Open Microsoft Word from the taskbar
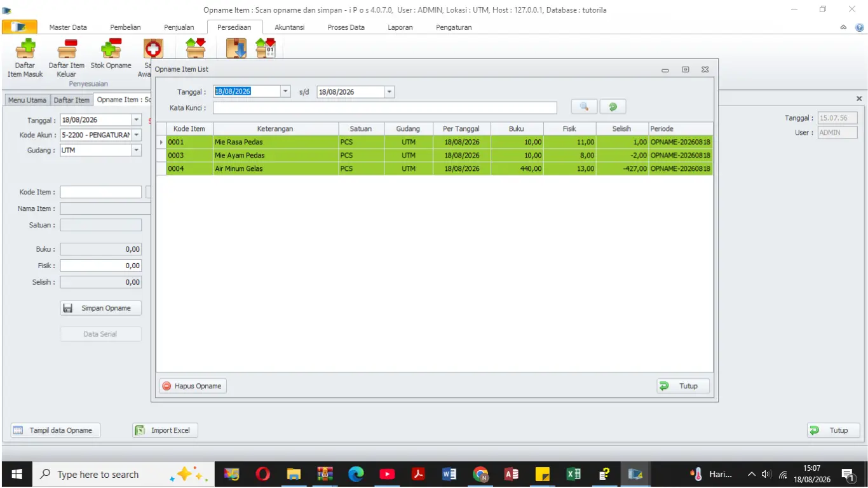 [449, 474]
